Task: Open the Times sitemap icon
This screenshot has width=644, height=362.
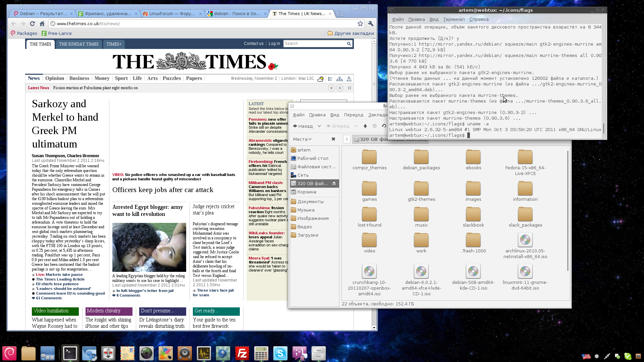Action: click(x=339, y=79)
